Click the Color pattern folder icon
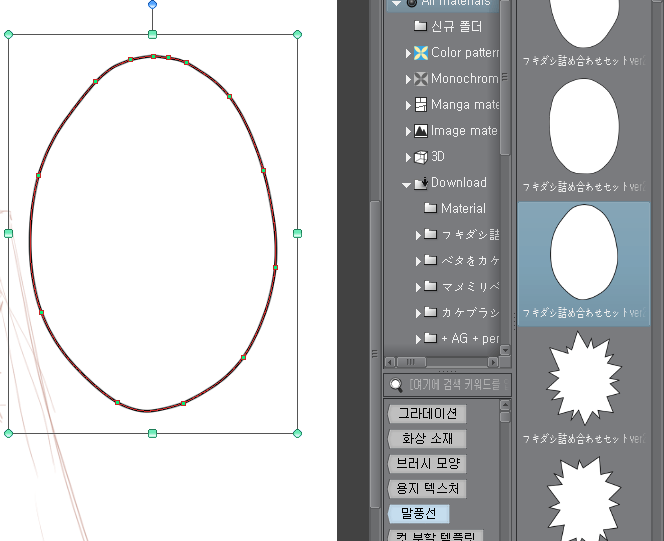Viewport: 664px width, 541px height. coord(421,53)
